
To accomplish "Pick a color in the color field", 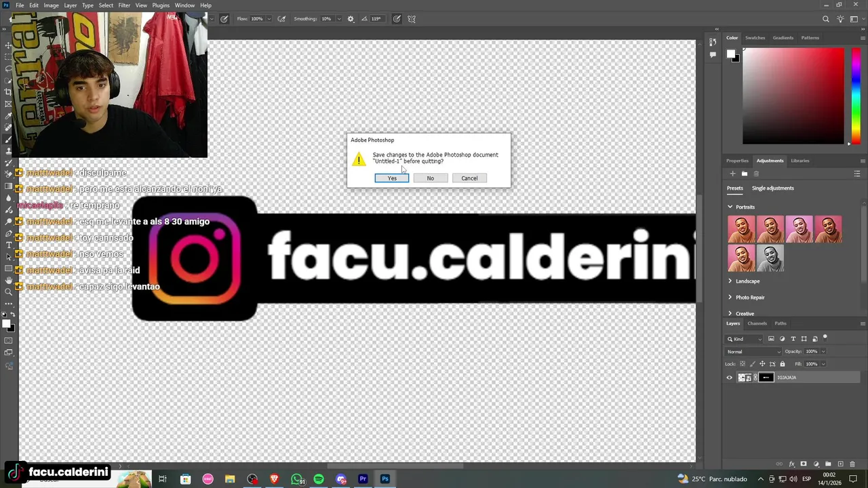I will pyautogui.click(x=793, y=96).
